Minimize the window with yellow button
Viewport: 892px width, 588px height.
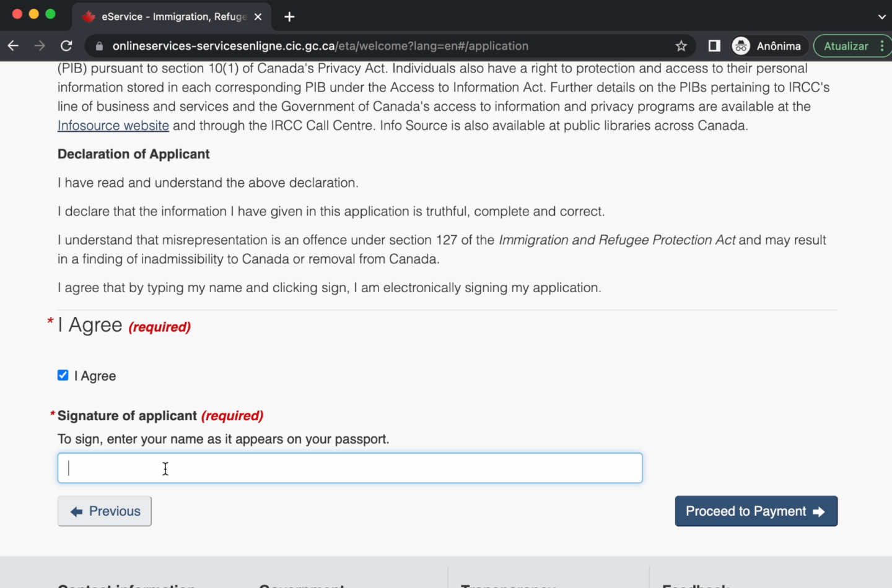pos(34,14)
